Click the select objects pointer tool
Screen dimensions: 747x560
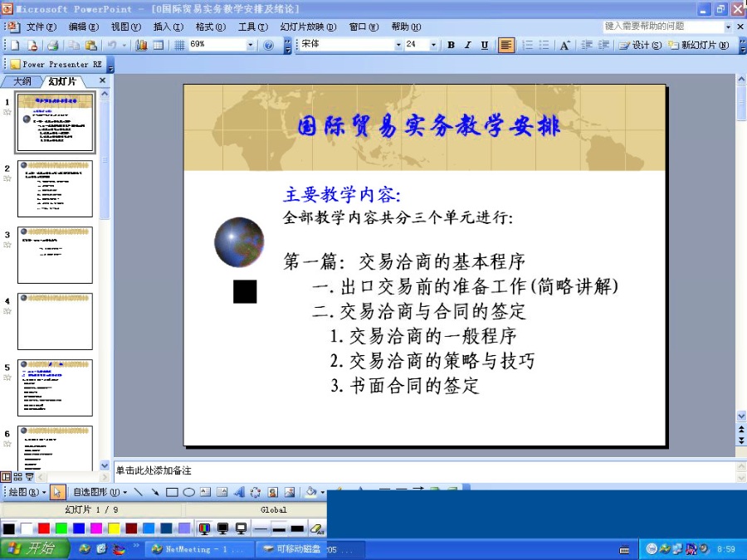point(57,492)
